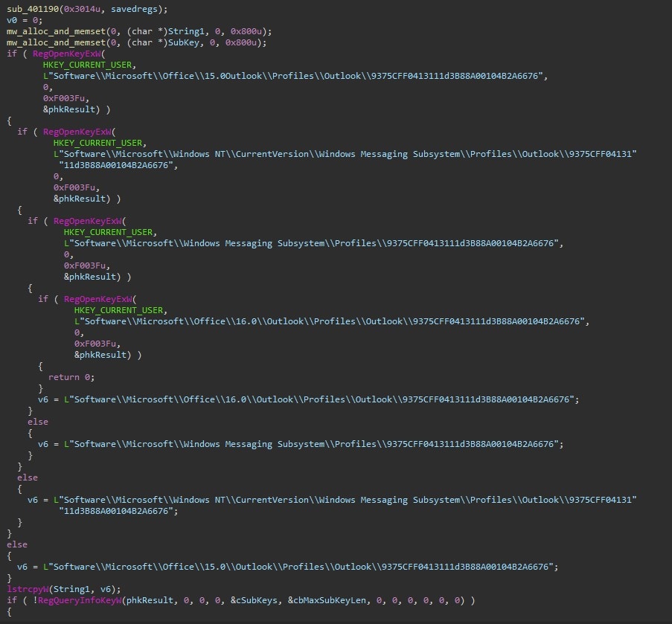Click RegOpenKeyExW above the Office\\15.0Outlook path

[66, 54]
